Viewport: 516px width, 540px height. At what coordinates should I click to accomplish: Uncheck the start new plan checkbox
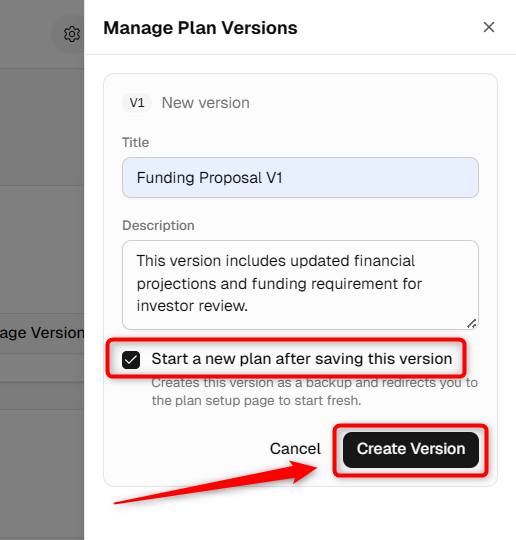[131, 360]
